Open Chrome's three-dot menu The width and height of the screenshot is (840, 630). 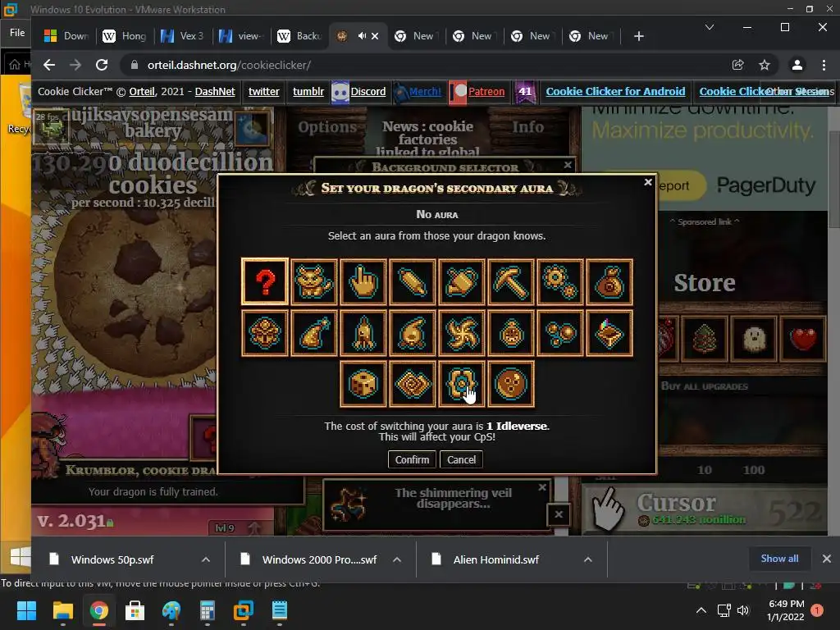click(x=824, y=65)
